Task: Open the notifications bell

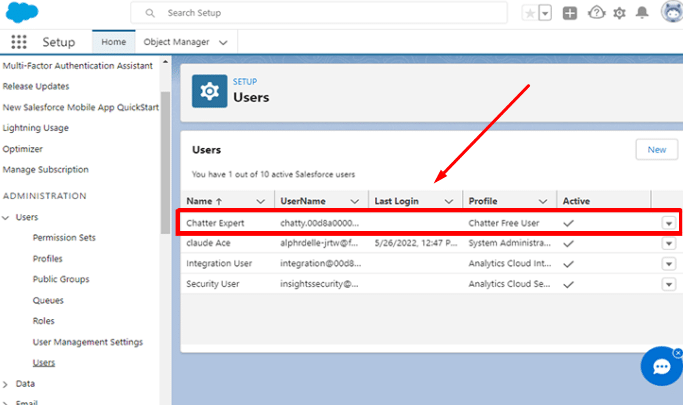Action: (642, 13)
